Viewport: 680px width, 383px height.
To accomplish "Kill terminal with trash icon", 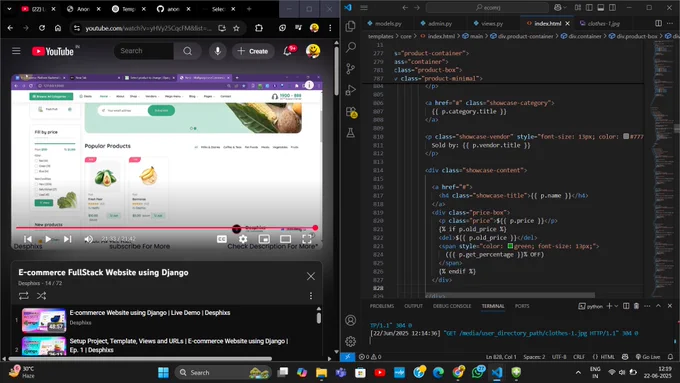I will pos(636,306).
